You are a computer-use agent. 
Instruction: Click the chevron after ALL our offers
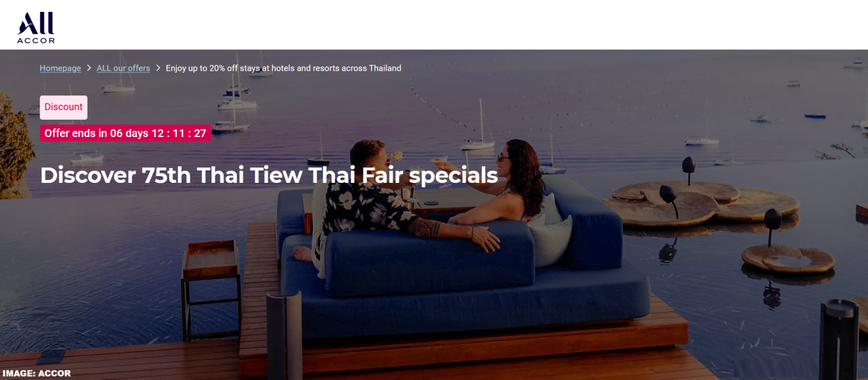pyautogui.click(x=158, y=68)
